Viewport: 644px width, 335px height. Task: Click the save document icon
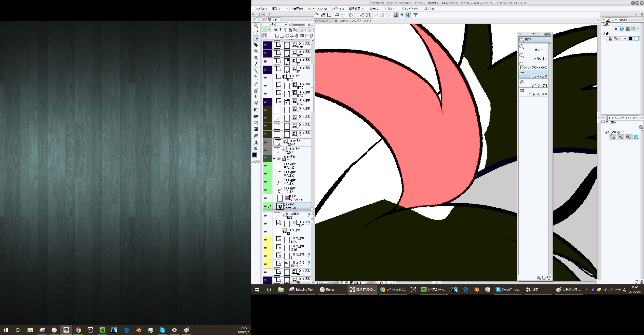329,15
